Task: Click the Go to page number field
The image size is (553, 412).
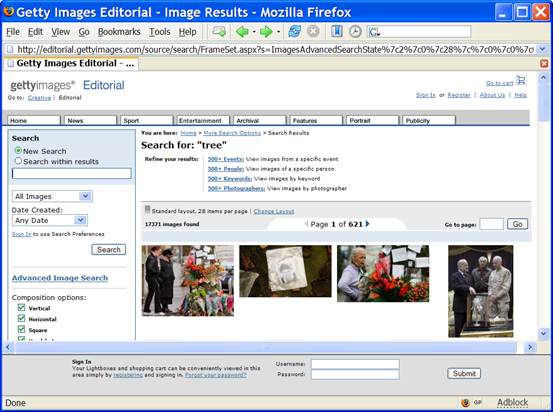Action: [x=491, y=224]
